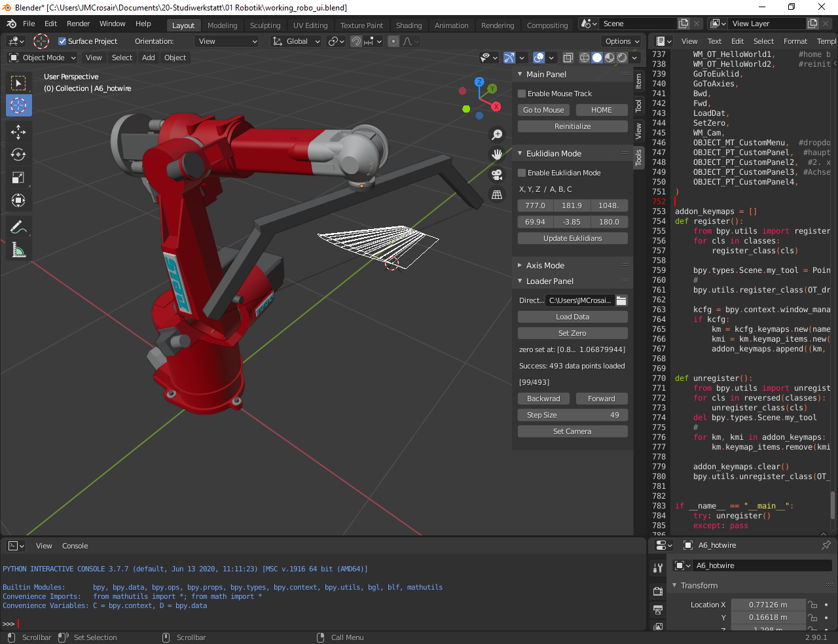Uncheck Surface Project option
The height and width of the screenshot is (644, 838).
(62, 41)
